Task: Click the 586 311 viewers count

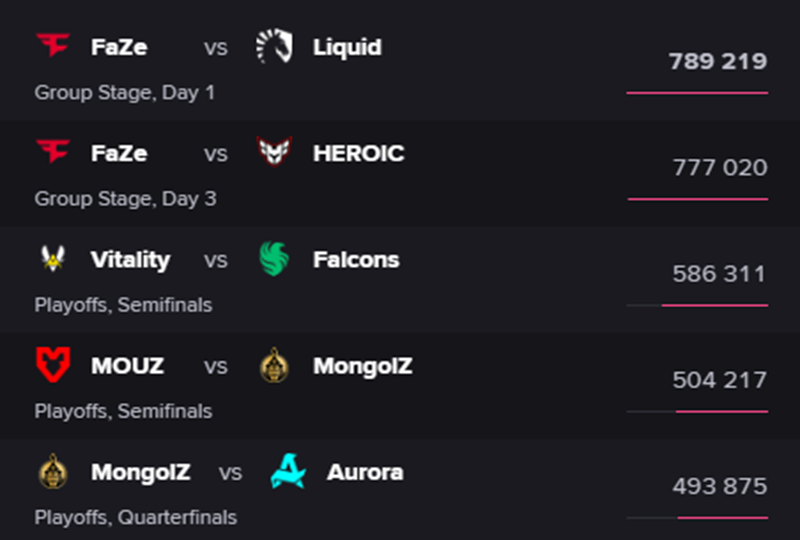Action: point(719,274)
